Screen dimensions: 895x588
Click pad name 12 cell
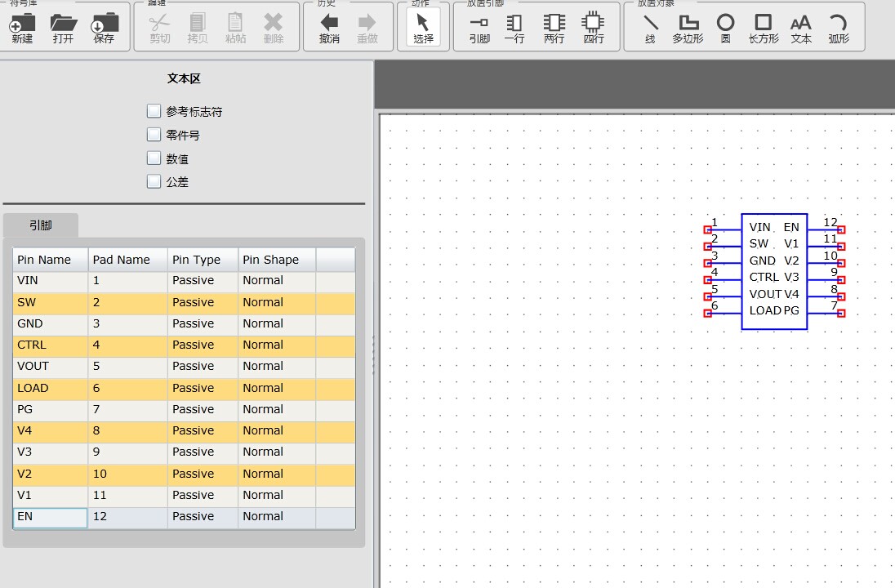pyautogui.click(x=128, y=517)
